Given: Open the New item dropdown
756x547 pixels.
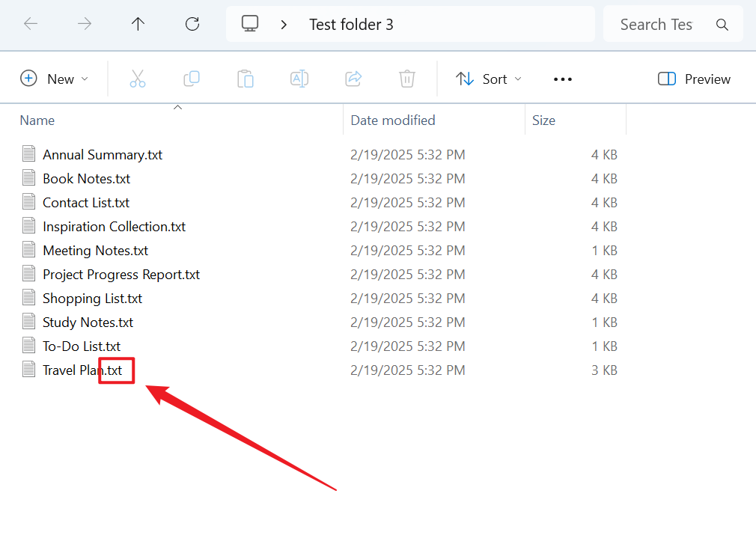Looking at the screenshot, I should tap(55, 79).
